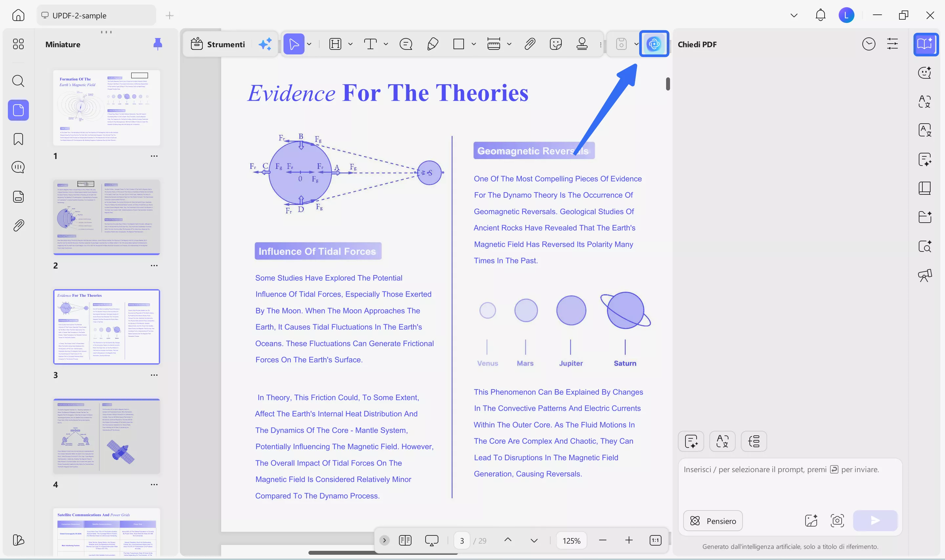Screen dimensions: 945x560
Task: Select the UPDF-2-sample document tab
Action: 96,15
